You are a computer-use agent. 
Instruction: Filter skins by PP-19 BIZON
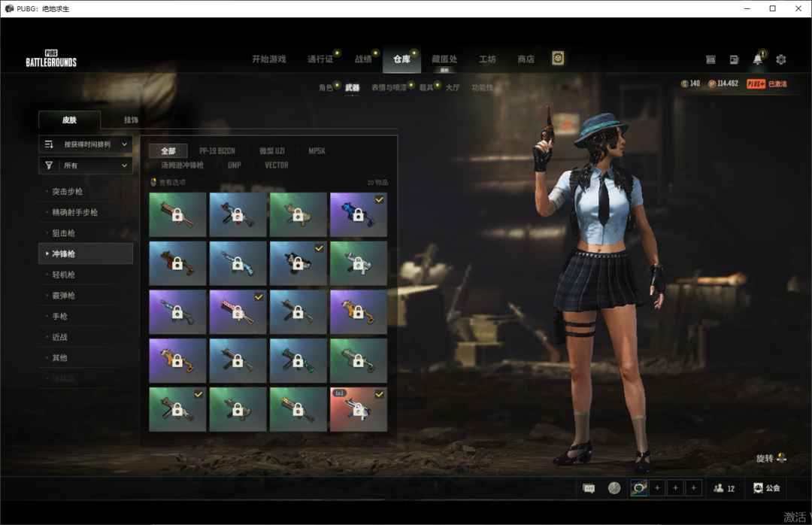point(217,151)
